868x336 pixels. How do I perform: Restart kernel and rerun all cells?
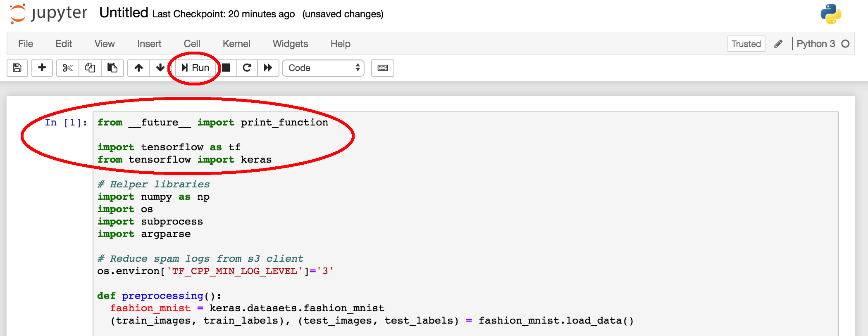click(x=268, y=68)
